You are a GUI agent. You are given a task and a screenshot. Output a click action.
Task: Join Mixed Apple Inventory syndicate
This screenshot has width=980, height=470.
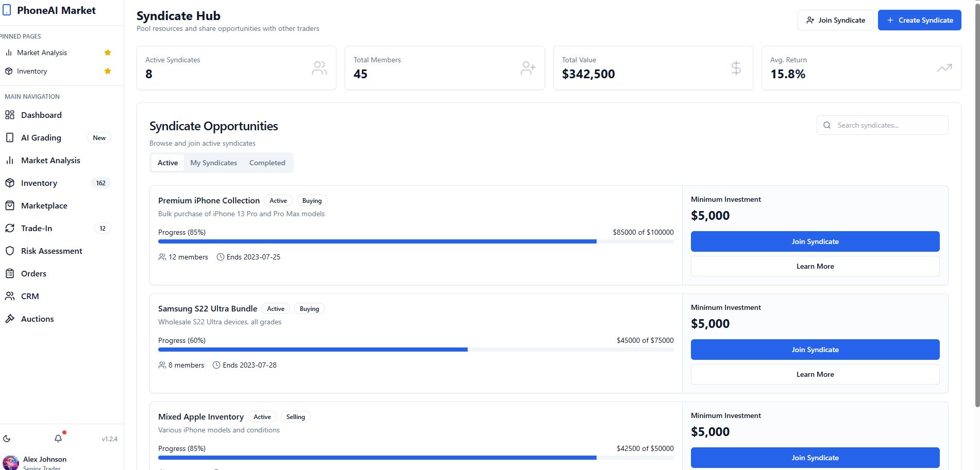pyautogui.click(x=815, y=458)
